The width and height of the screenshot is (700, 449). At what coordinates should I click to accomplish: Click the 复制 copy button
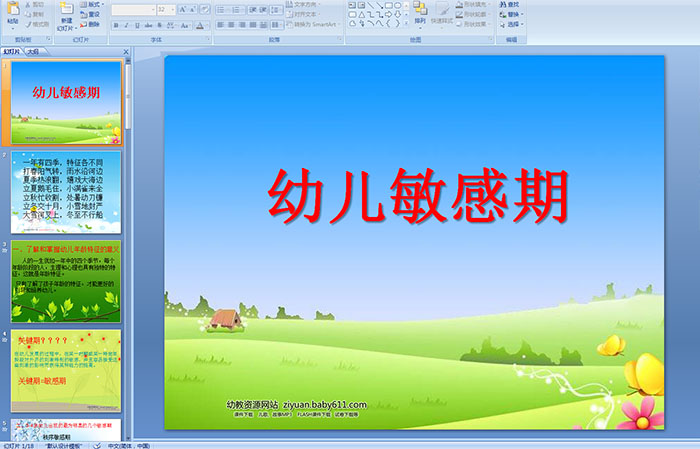34,15
